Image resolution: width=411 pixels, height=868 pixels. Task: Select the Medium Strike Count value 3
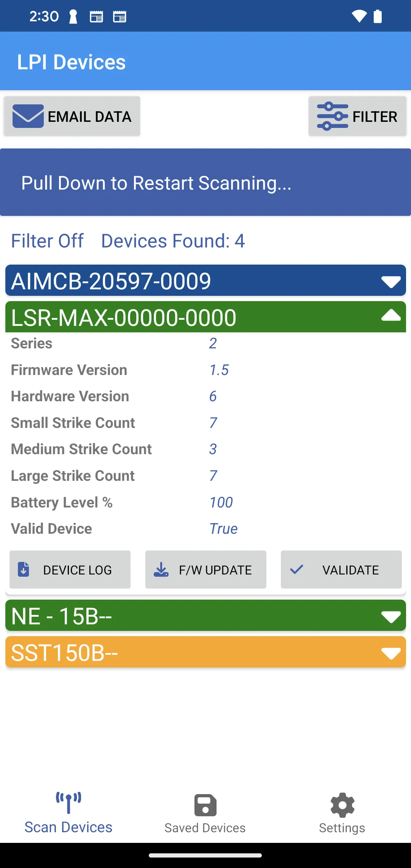[x=213, y=449]
